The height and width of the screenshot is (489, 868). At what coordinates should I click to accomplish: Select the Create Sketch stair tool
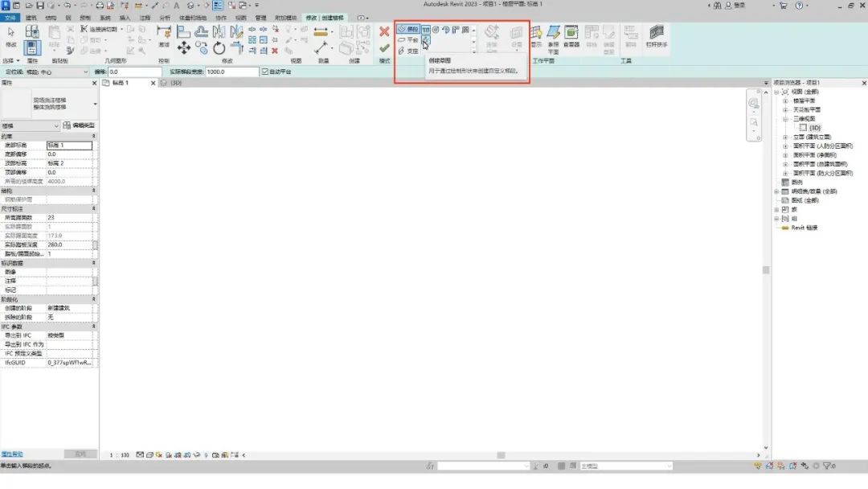pyautogui.click(x=425, y=40)
